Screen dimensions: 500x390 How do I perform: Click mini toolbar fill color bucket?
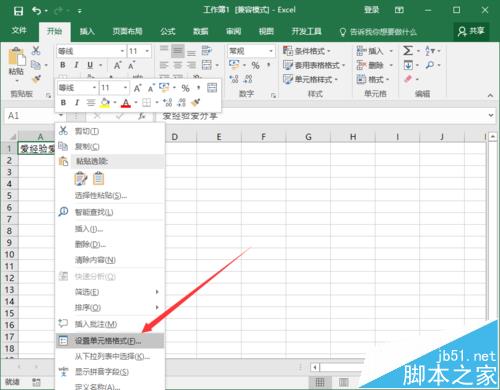pos(105,102)
